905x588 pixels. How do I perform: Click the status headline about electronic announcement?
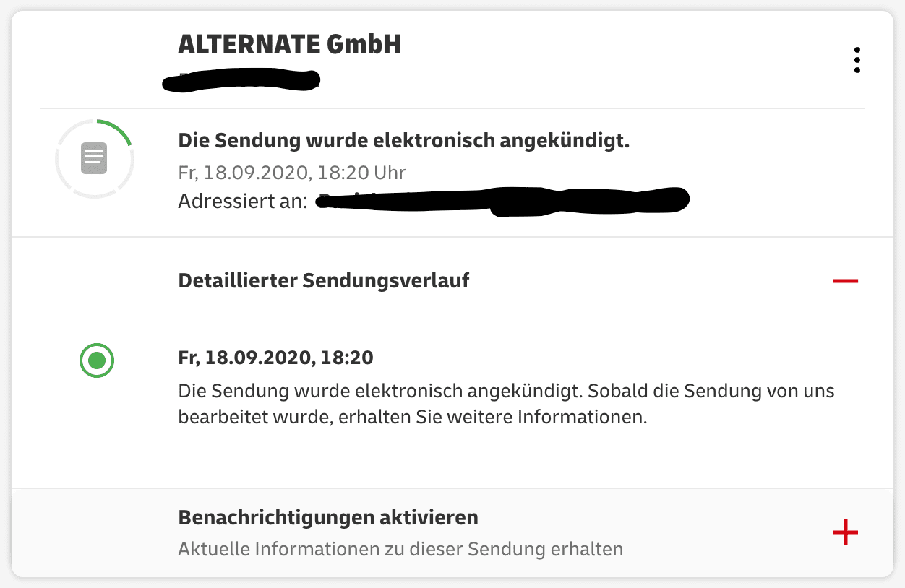[x=403, y=141]
